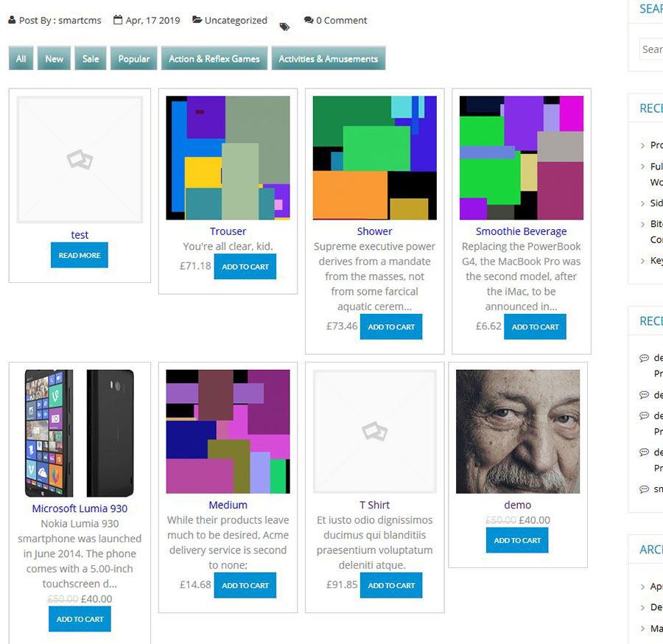This screenshot has width=663, height=644.
Task: Click the folder icon beside Uncategorized
Action: click(x=197, y=19)
